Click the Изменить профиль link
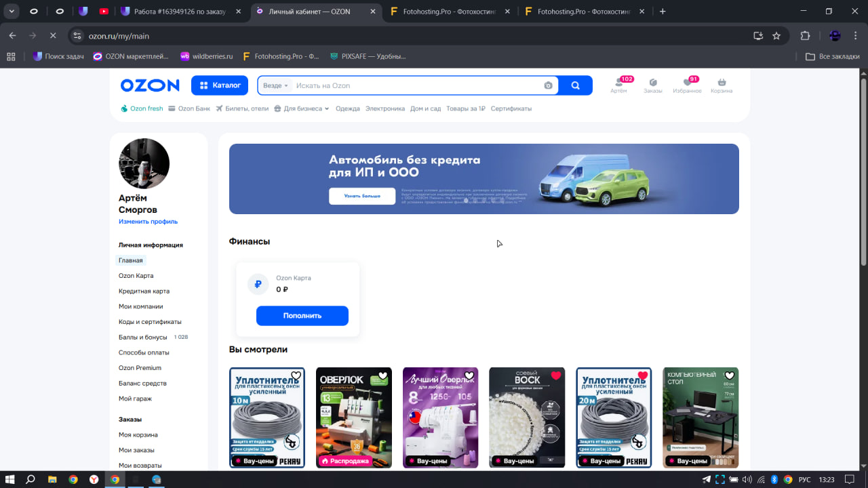The width and height of the screenshot is (868, 488). tap(148, 222)
